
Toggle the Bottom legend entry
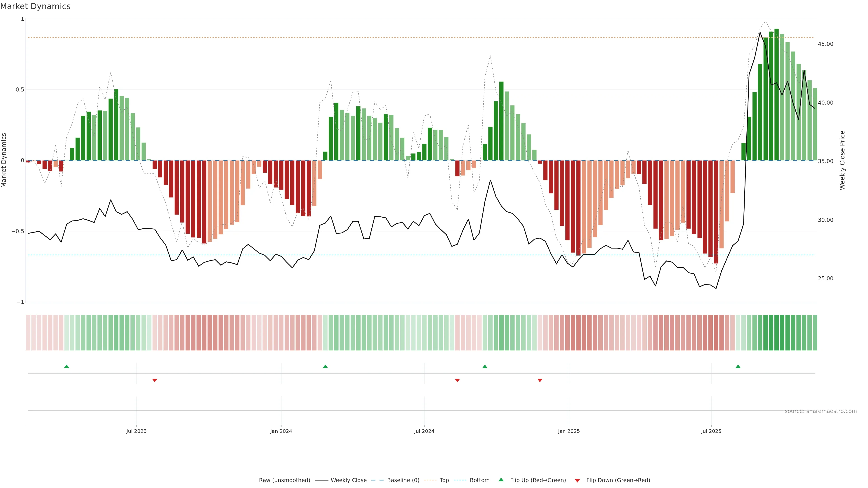pyautogui.click(x=479, y=480)
